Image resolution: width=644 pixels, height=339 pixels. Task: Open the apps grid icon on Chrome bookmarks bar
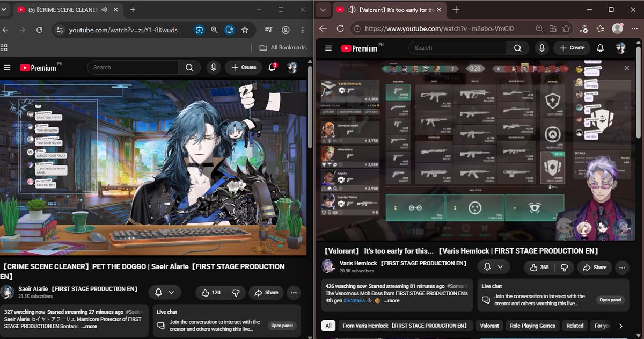4,47
